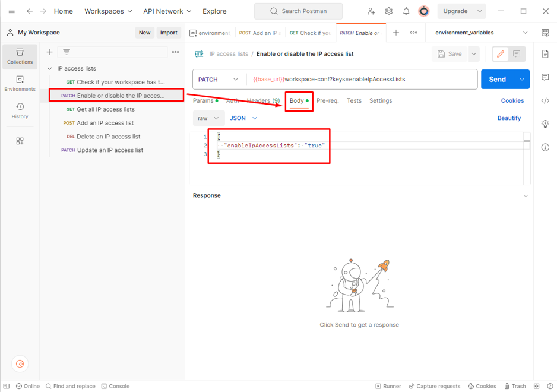Viewport: 557px width, 392px height.
Task: Open the Collections sidebar panel
Action: 20,56
